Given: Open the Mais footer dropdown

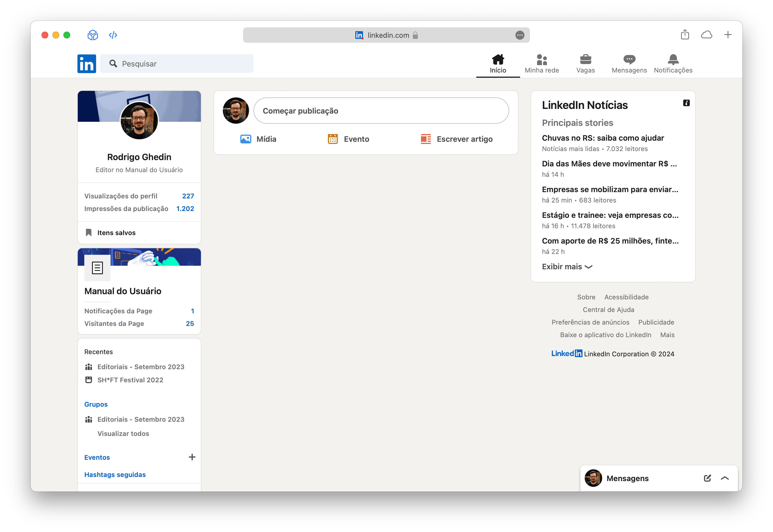Looking at the screenshot, I should [667, 335].
